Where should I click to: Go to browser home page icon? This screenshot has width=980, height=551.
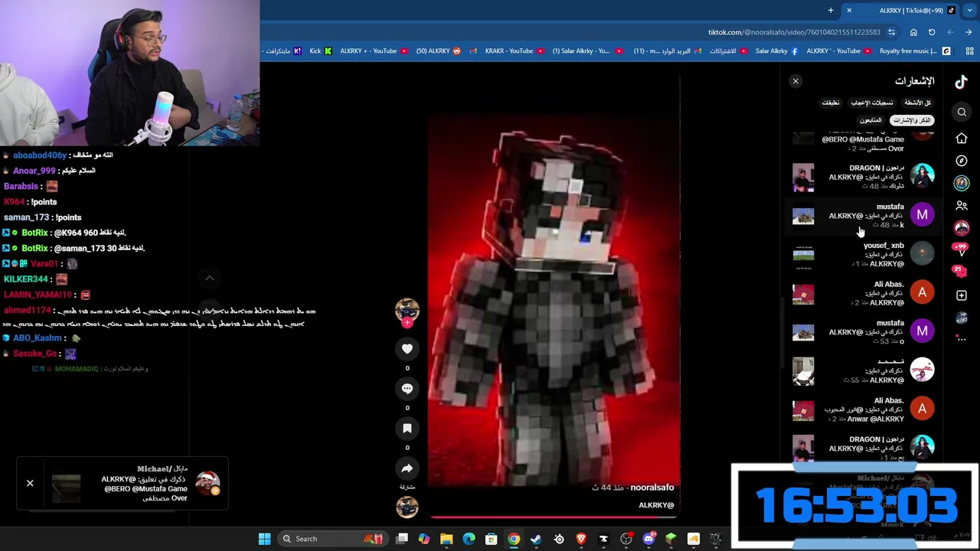coord(913,32)
